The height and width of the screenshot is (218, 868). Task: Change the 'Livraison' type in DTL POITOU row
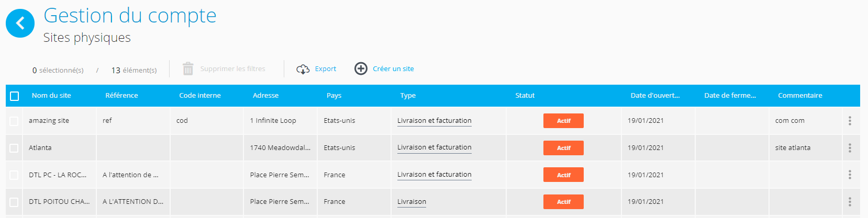[411, 202]
